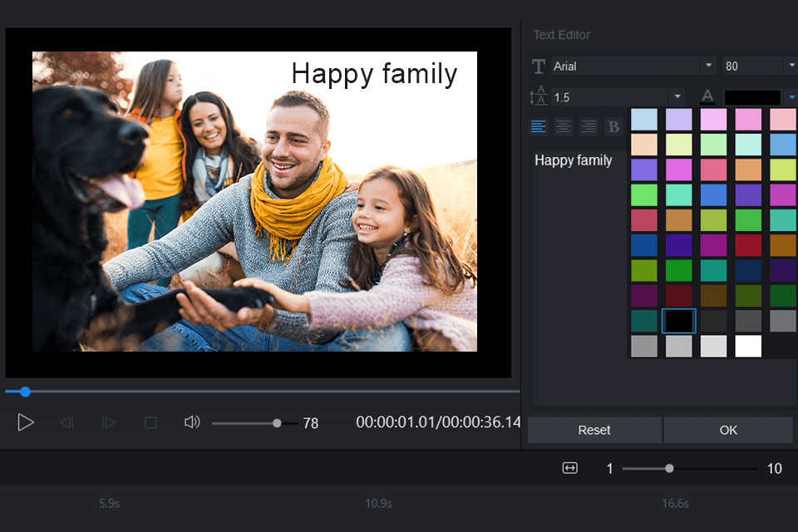
Task: Confirm text edits with OK
Action: [728, 430]
